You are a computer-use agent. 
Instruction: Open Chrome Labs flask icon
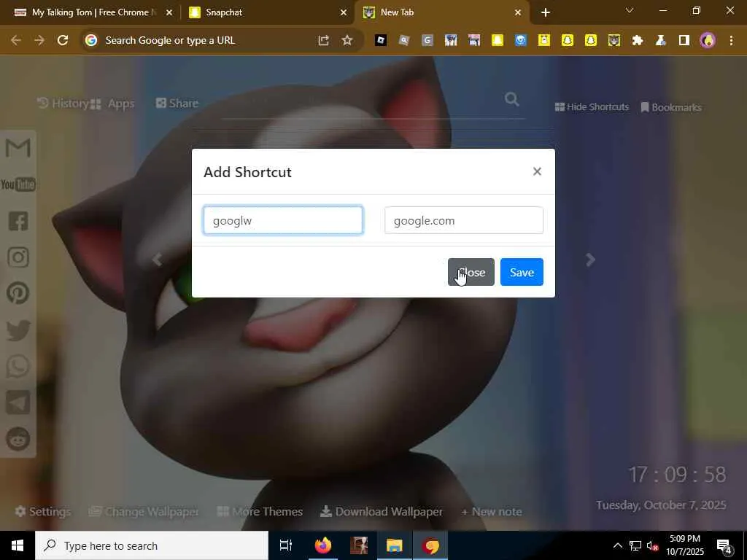[661, 41]
